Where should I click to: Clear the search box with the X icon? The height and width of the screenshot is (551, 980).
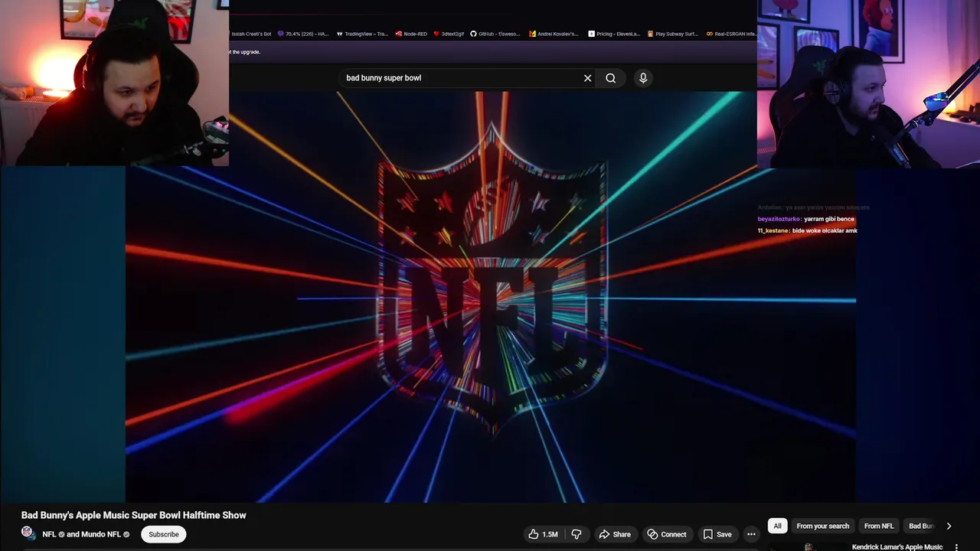(587, 78)
